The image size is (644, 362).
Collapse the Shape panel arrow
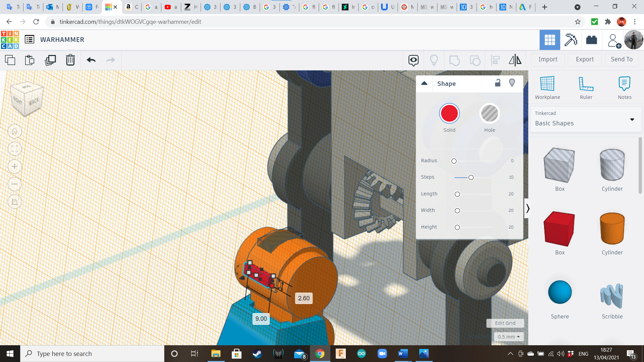coord(424,83)
